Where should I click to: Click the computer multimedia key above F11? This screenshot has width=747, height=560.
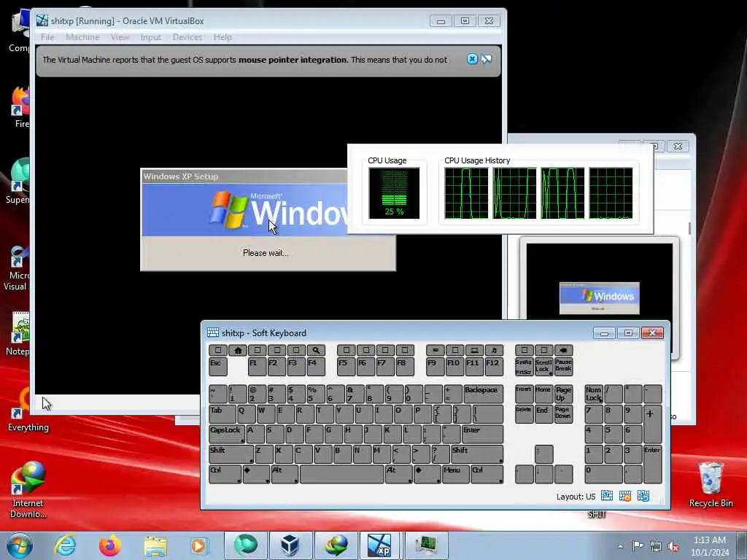pyautogui.click(x=474, y=350)
